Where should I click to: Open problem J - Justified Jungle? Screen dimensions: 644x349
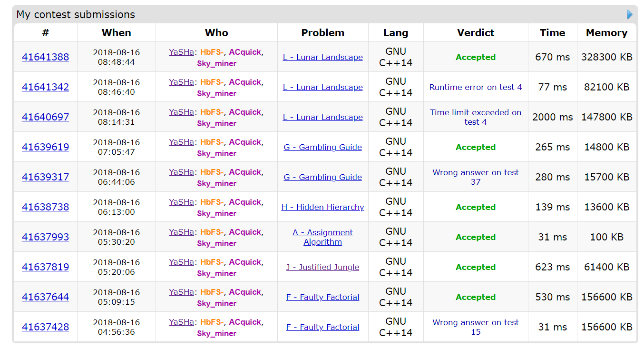322,267
